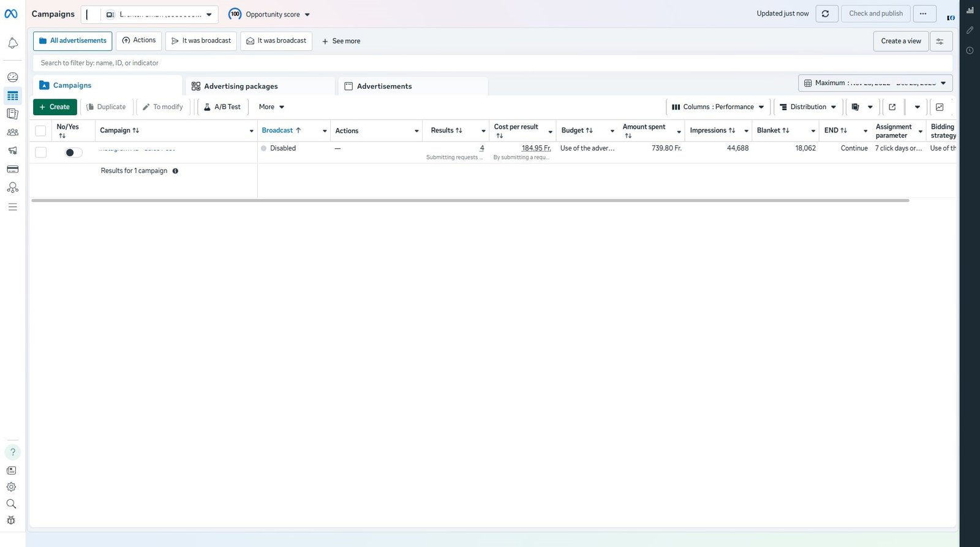Image resolution: width=980 pixels, height=547 pixels.
Task: Click the refresh data icon
Action: click(826, 13)
